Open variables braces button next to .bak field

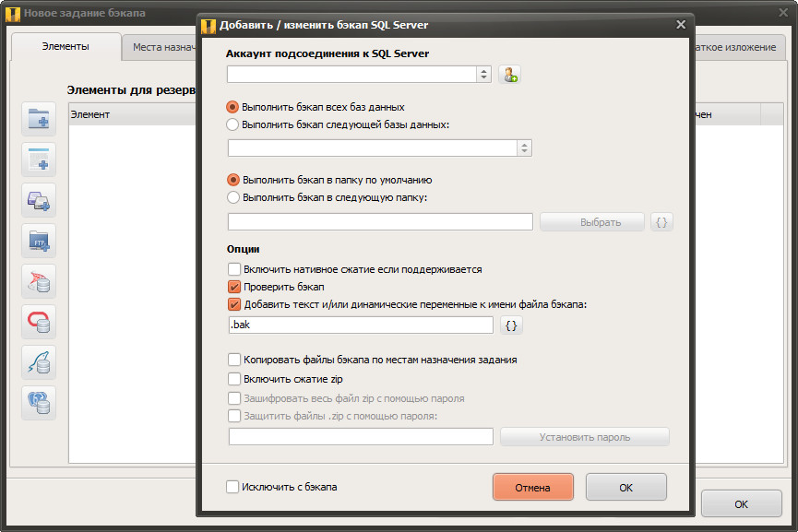511,325
